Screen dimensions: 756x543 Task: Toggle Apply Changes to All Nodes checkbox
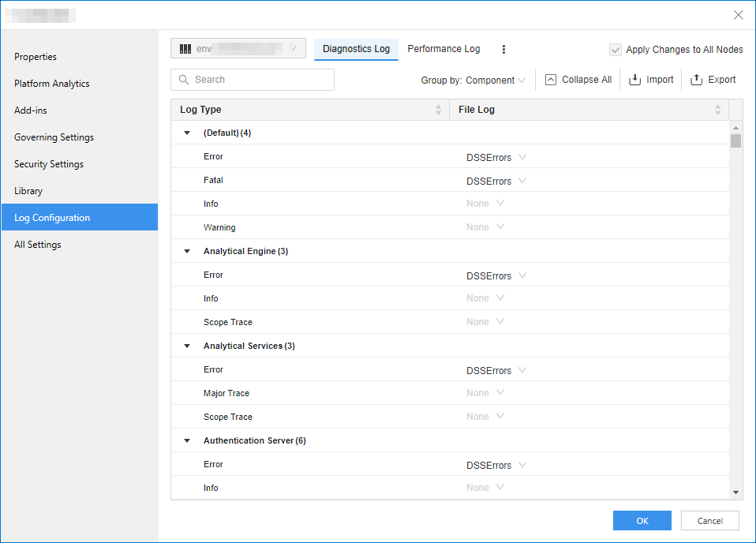[616, 50]
